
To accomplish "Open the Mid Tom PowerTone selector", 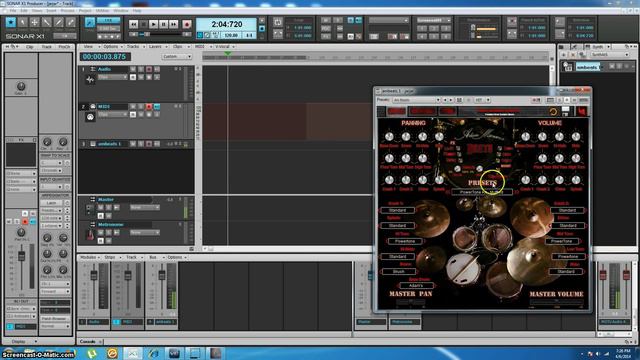I will click(563, 241).
